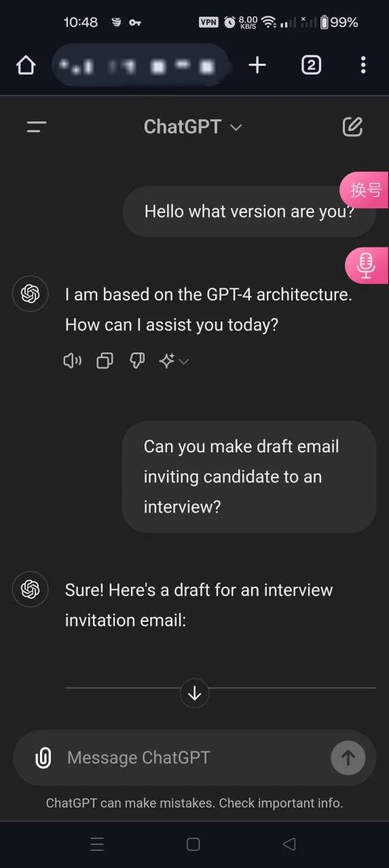Go to browser home page
Viewport: 389px width, 868px height.
[26, 65]
